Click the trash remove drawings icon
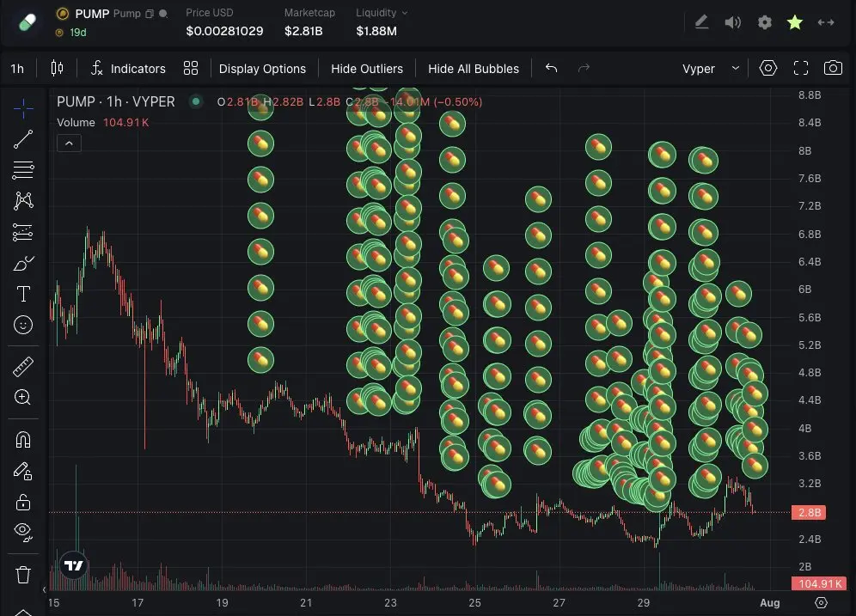This screenshot has height=616, width=856. tap(23, 575)
